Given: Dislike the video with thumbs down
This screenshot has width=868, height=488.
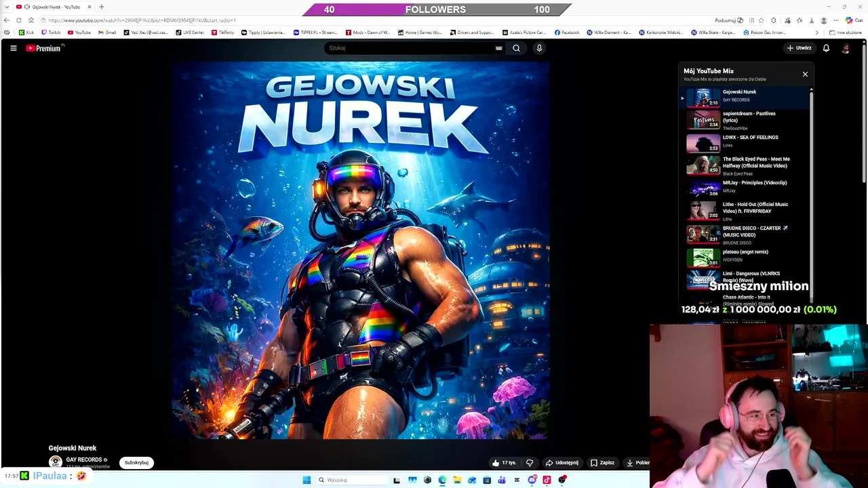Looking at the screenshot, I should coord(530,463).
